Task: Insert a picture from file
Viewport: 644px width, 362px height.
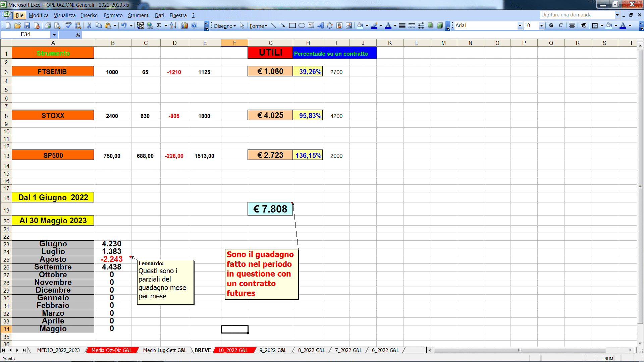Action: tap(349, 25)
